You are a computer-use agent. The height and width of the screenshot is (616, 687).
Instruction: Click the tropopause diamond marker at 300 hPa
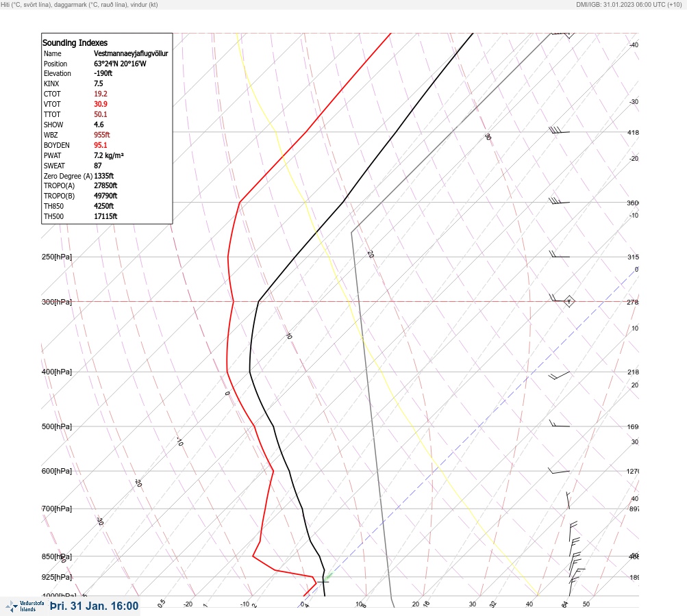(x=569, y=302)
